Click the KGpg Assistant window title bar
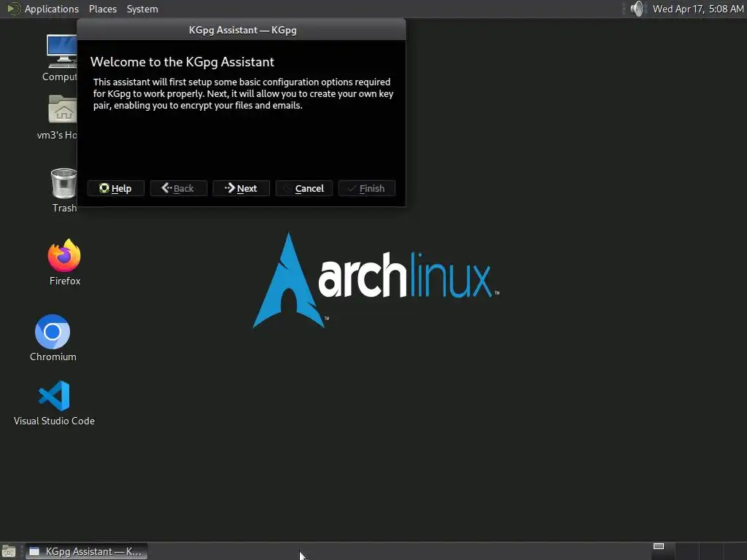The height and width of the screenshot is (560, 747). (x=241, y=29)
